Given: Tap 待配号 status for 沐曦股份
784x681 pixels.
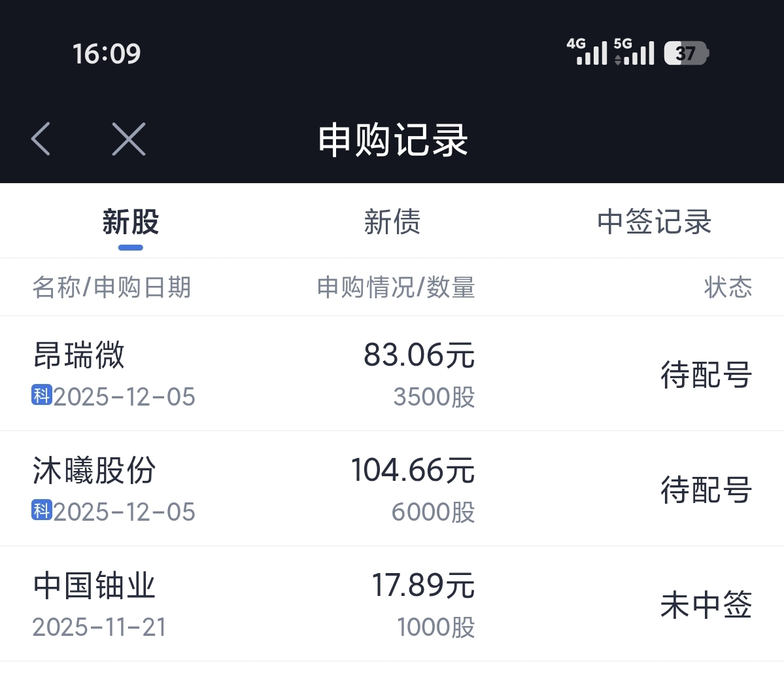Looking at the screenshot, I should coord(706,490).
